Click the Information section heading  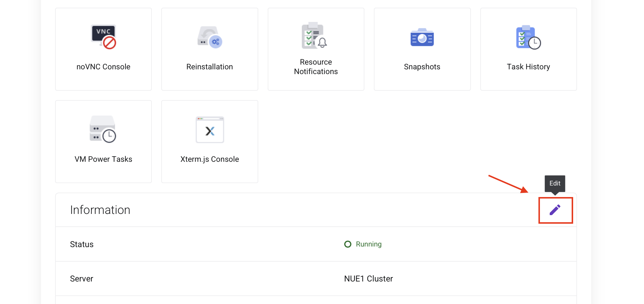point(100,210)
